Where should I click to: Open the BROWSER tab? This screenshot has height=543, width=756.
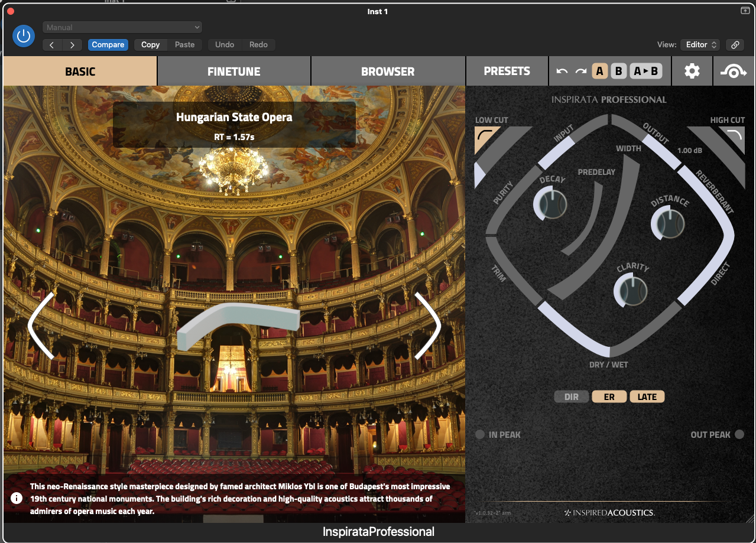tap(388, 71)
